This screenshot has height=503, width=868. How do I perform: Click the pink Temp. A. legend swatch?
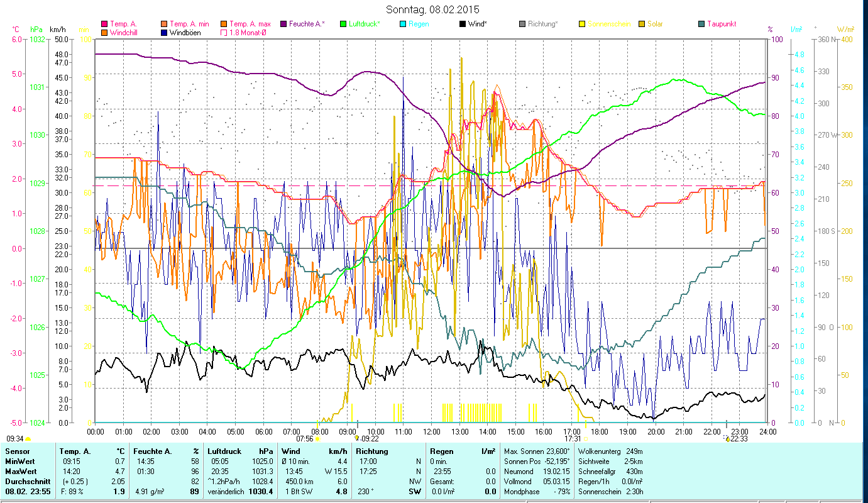pyautogui.click(x=104, y=24)
